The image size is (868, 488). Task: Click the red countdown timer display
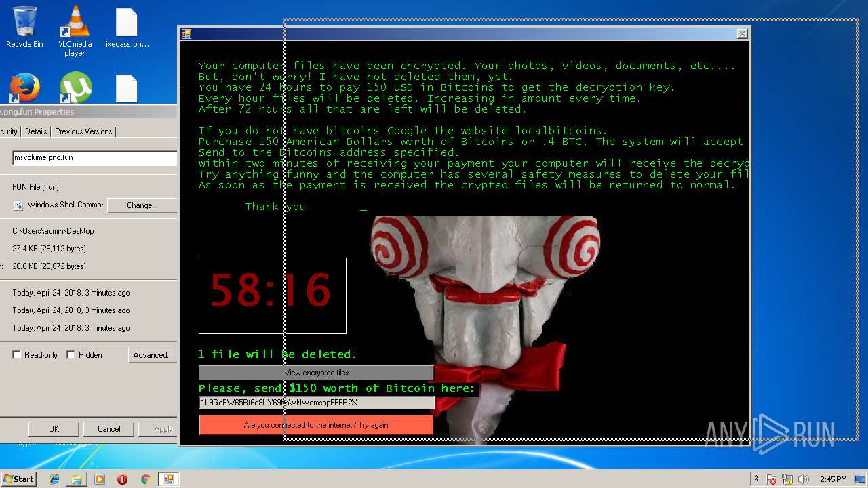pos(273,296)
